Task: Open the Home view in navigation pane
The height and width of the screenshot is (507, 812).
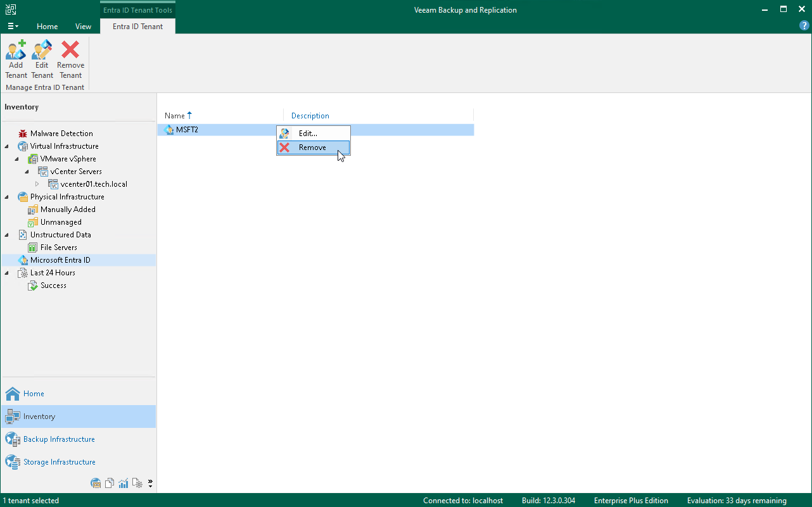Action: click(78, 394)
